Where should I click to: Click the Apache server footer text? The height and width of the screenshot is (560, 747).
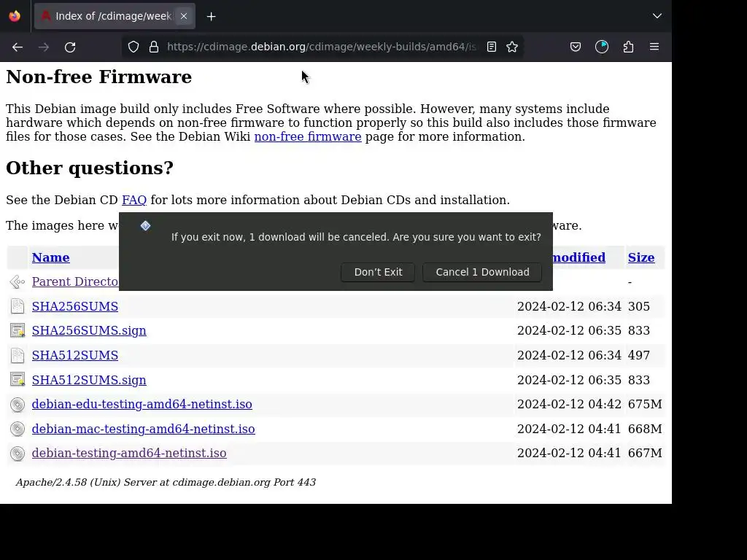point(166,483)
